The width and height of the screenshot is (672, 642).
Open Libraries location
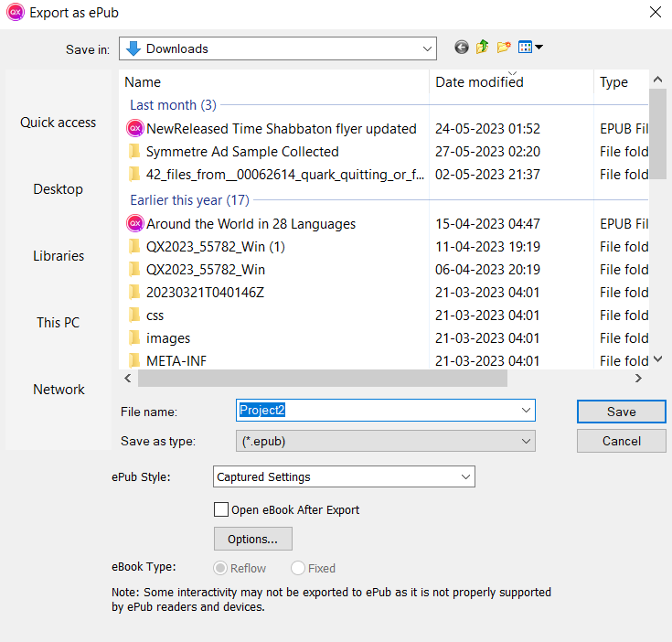pos(59,256)
